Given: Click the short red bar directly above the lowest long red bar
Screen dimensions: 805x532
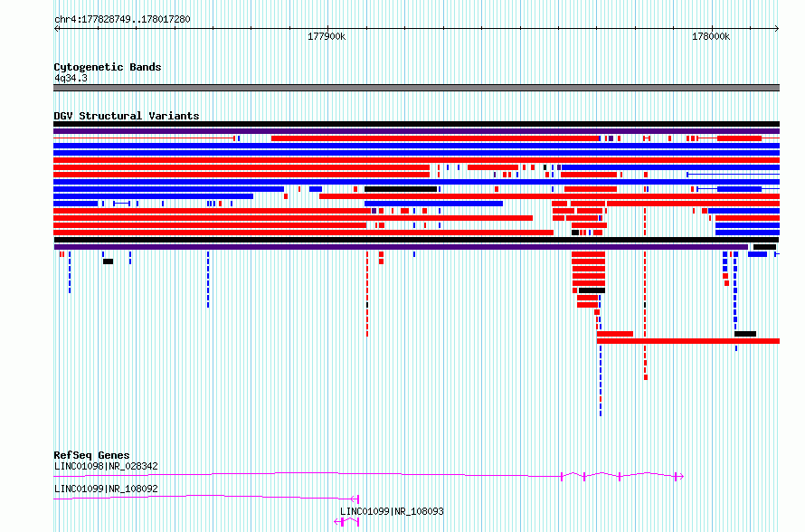Looking at the screenshot, I should click(x=615, y=334).
